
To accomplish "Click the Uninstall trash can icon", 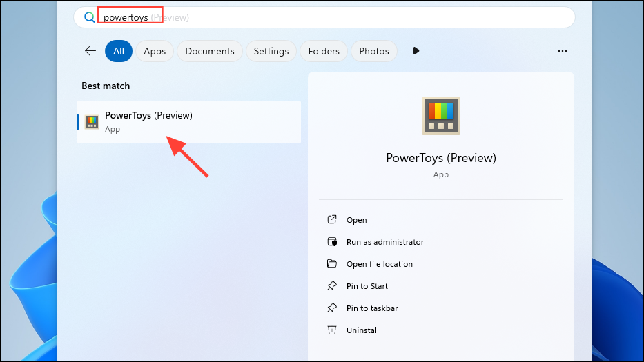I will coord(332,330).
